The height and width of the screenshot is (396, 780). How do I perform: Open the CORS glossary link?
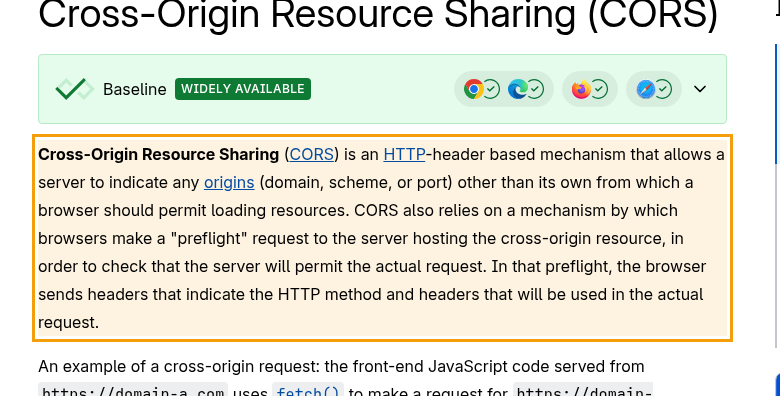(x=311, y=154)
